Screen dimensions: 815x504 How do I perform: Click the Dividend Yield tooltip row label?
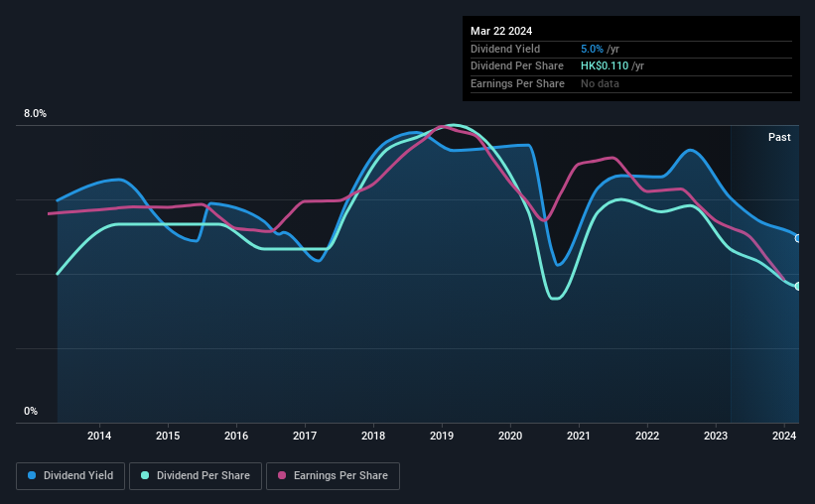point(505,49)
